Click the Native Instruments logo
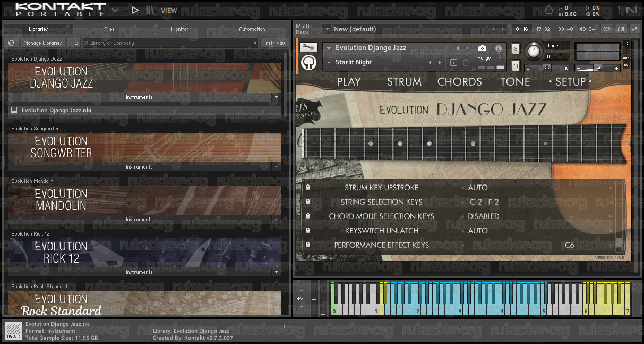The width and height of the screenshot is (644, 344). tap(632, 10)
